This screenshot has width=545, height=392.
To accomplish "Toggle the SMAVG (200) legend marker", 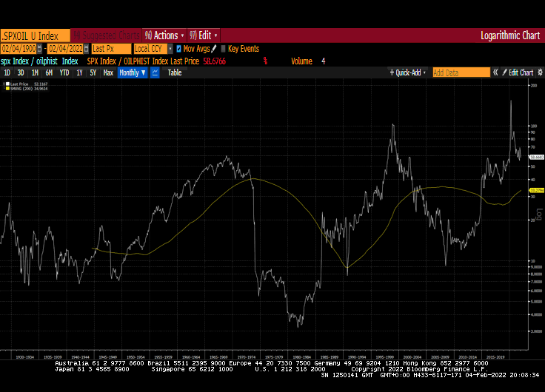I will [7, 89].
